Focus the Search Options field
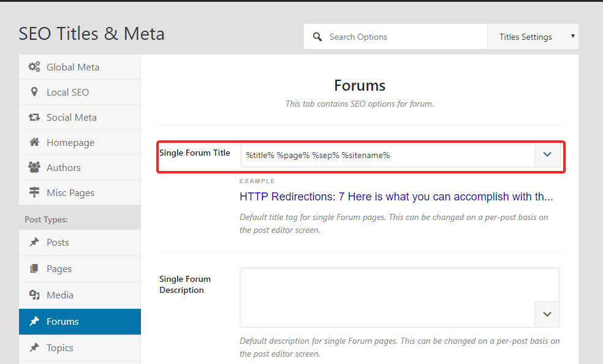The width and height of the screenshot is (603, 364). point(404,37)
